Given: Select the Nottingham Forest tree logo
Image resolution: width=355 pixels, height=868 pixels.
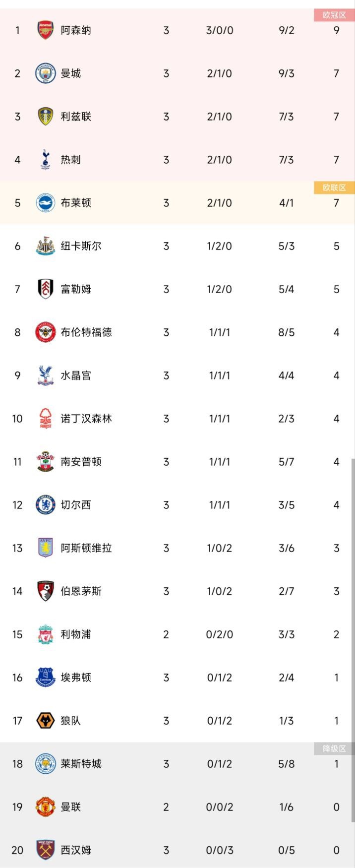Looking at the screenshot, I should point(46,419).
